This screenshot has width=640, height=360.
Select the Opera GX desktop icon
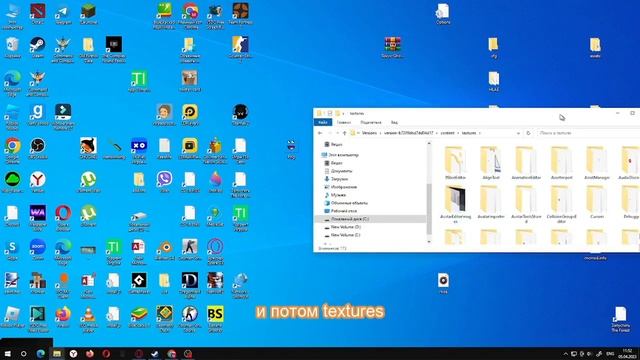(x=215, y=252)
